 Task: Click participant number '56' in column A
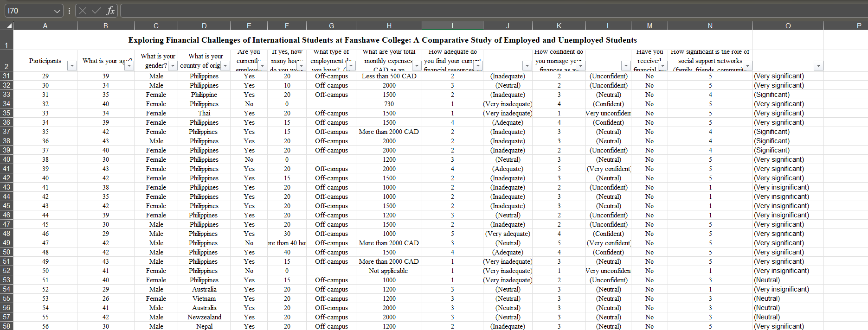tap(45, 326)
